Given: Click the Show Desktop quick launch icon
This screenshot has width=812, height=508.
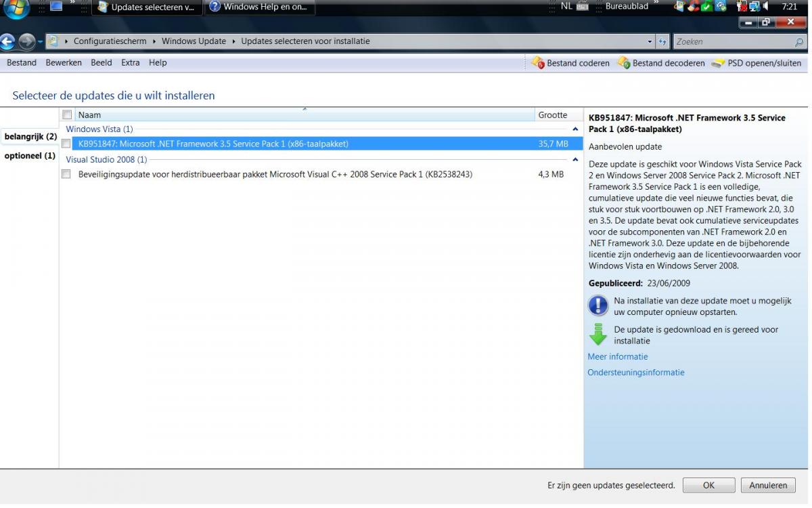Looking at the screenshot, I should tap(56, 7).
